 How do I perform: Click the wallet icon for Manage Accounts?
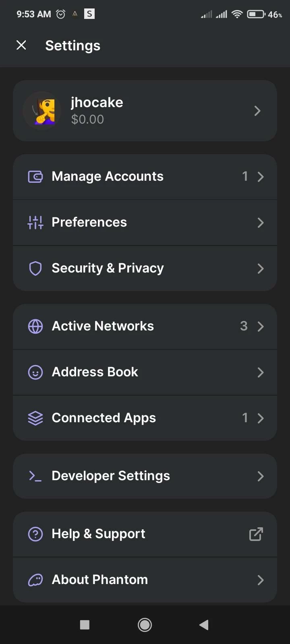pos(35,176)
